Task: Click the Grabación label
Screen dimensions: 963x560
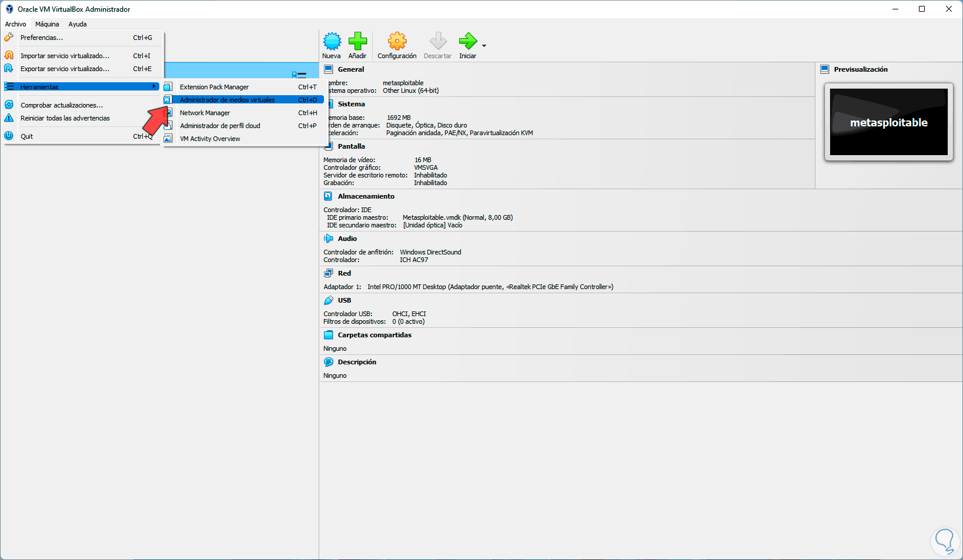Action: click(x=339, y=183)
